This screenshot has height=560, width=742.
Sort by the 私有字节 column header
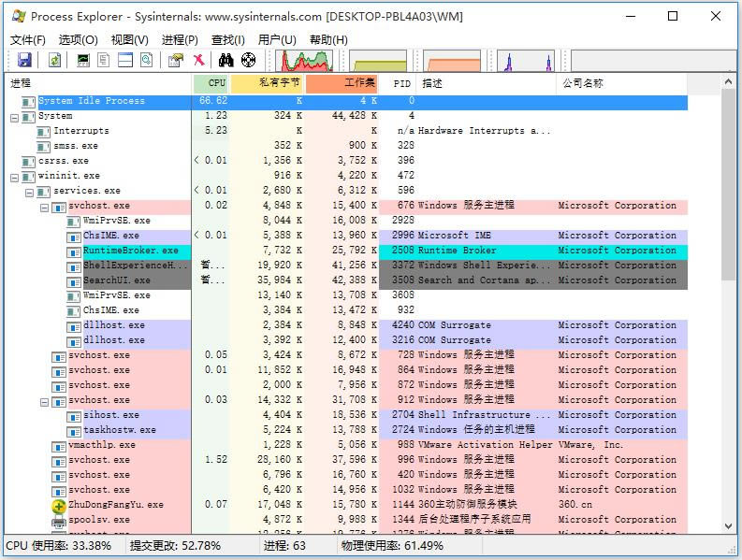pos(267,83)
